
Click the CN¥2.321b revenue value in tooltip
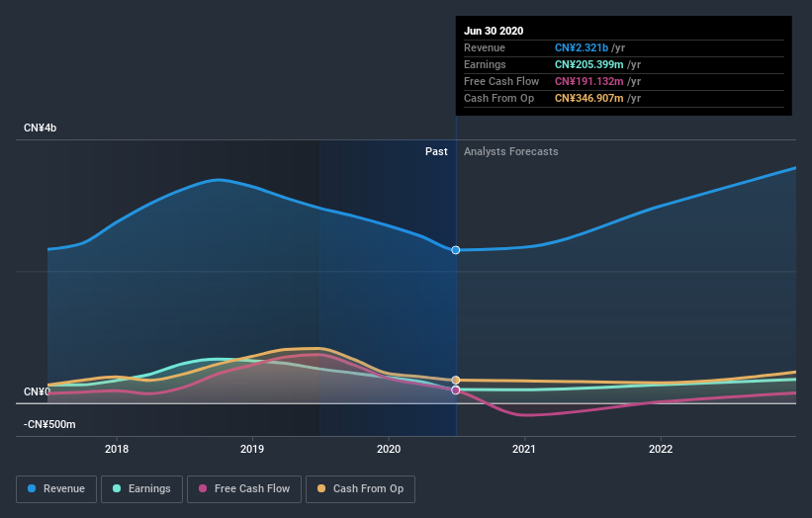[x=581, y=47]
